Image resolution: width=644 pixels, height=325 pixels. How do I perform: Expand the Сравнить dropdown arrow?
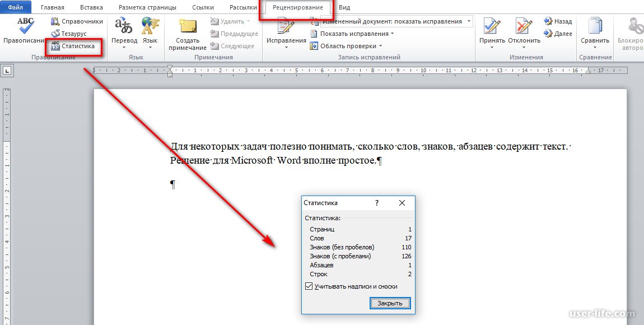click(x=595, y=48)
